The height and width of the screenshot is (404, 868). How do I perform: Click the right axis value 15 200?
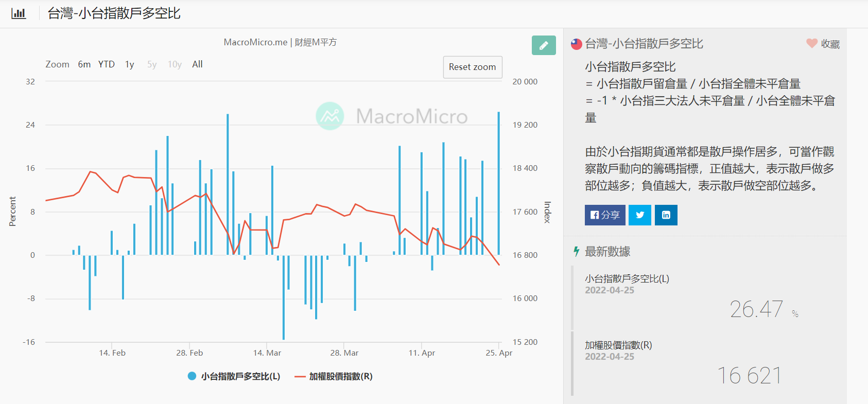tap(525, 342)
